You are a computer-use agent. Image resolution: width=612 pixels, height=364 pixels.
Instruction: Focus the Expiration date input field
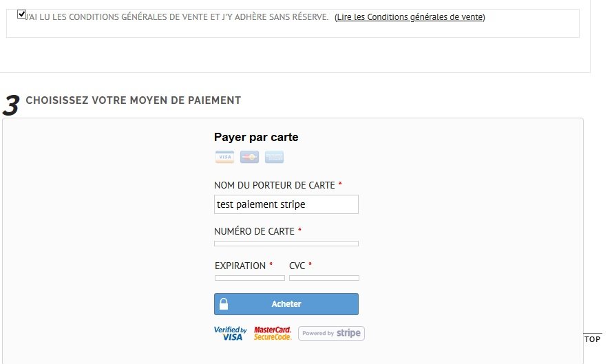[x=250, y=278]
